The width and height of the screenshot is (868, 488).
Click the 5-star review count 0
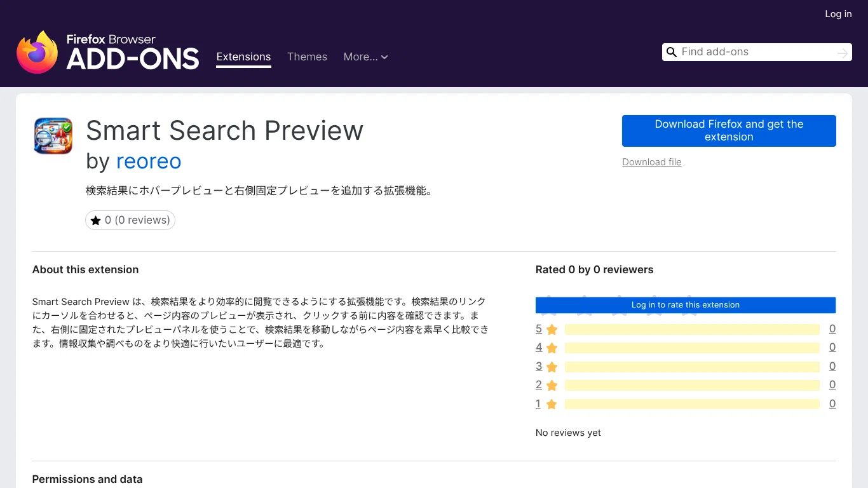tap(832, 329)
